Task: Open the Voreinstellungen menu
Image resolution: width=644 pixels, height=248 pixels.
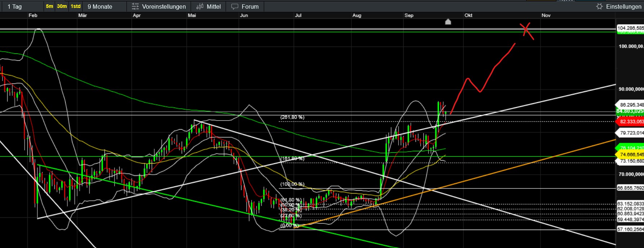Action: click(159, 6)
